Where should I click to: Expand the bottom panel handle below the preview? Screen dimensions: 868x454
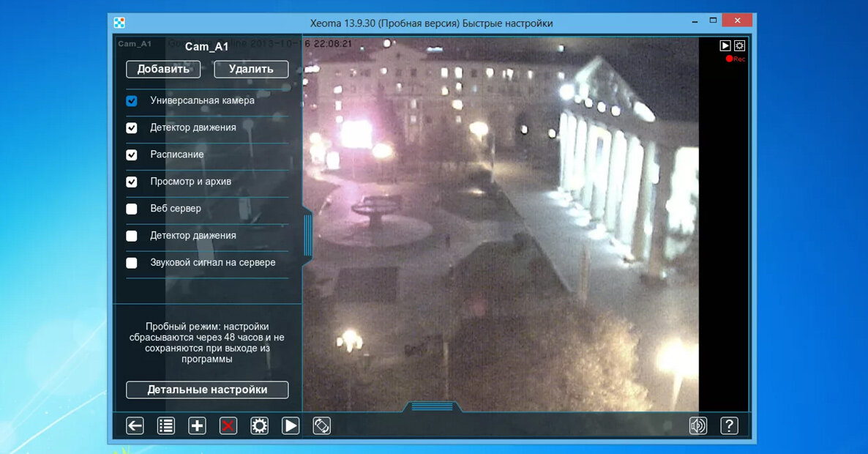(433, 407)
